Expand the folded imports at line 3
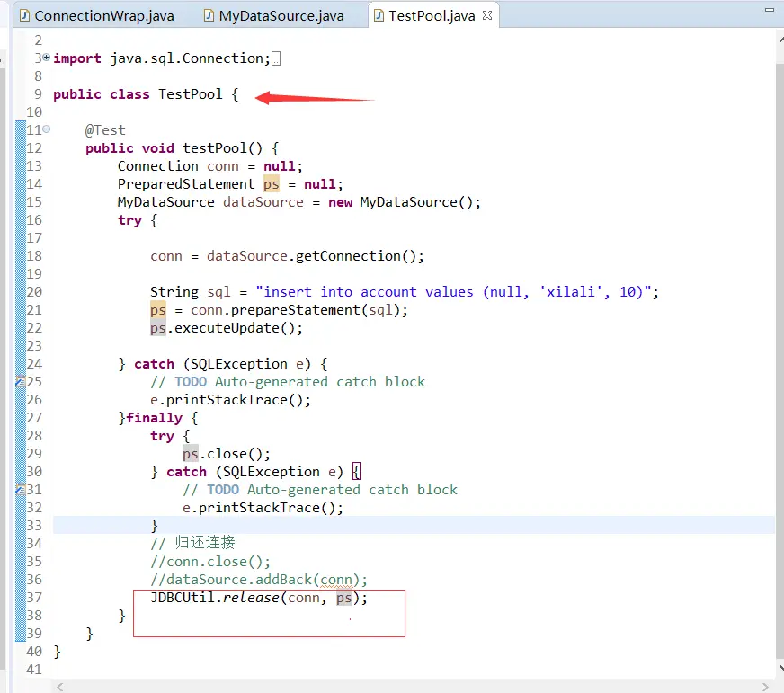 click(x=47, y=58)
